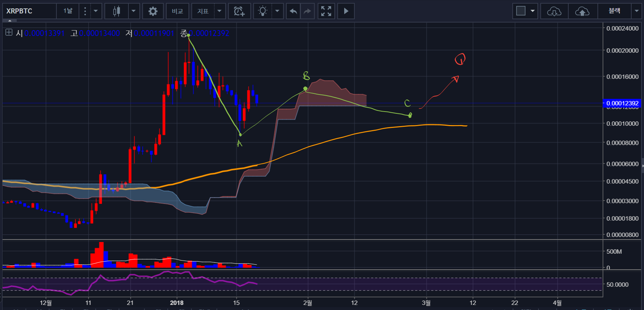The image size is (644, 310).
Task: Click the highlighted current price label 0.00012392 on axis
Action: pos(622,103)
